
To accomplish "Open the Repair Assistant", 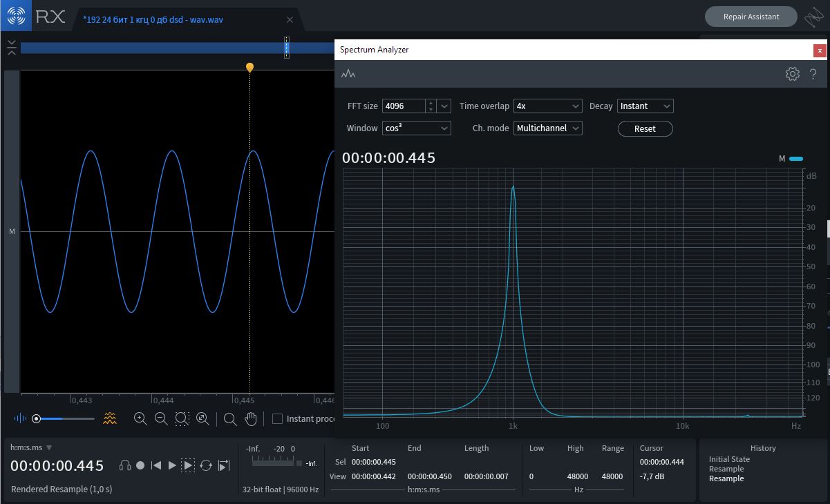I will (751, 17).
